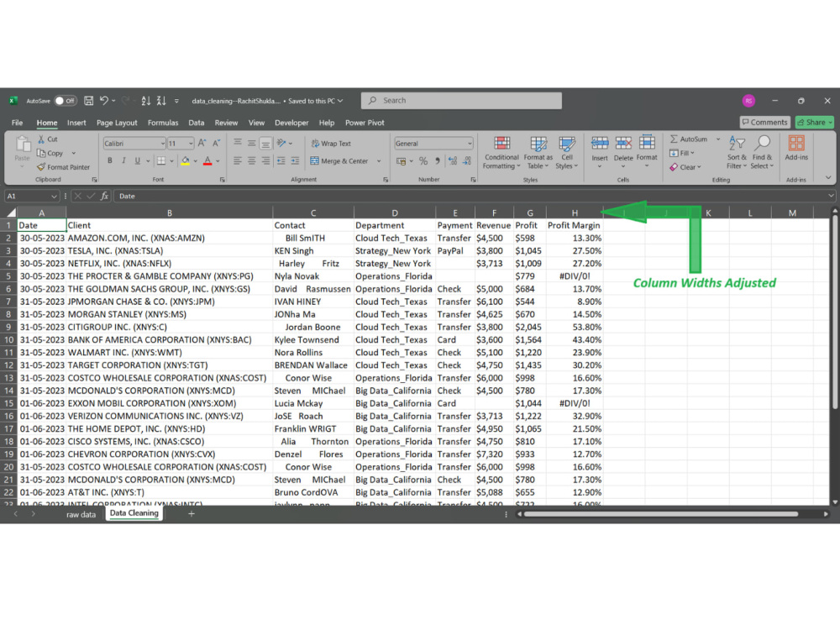The width and height of the screenshot is (840, 630).
Task: Toggle Align Left horizontal alignment
Action: (x=238, y=160)
